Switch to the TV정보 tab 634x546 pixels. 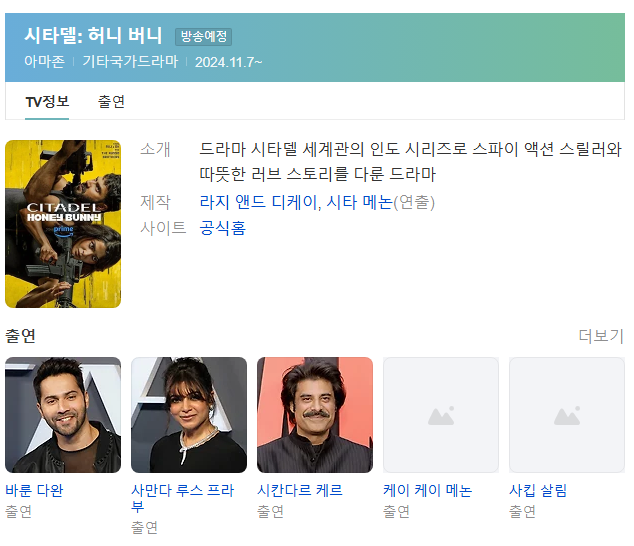click(47, 102)
